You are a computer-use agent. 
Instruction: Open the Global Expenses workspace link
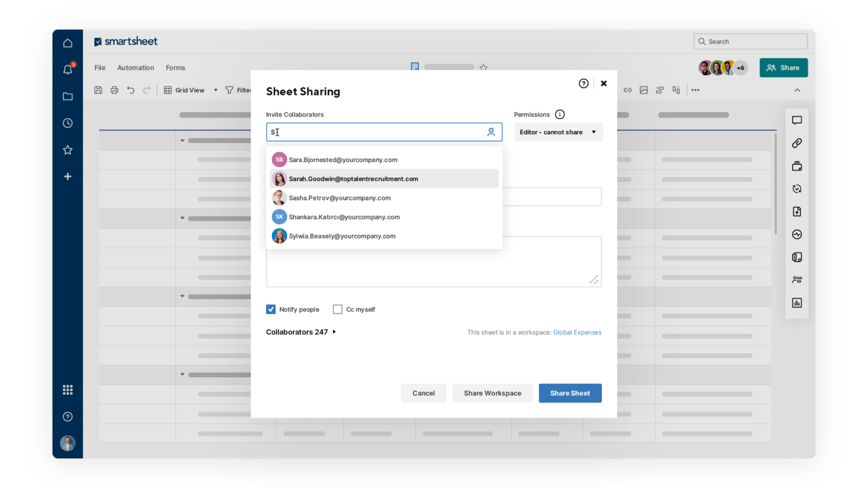coord(577,332)
